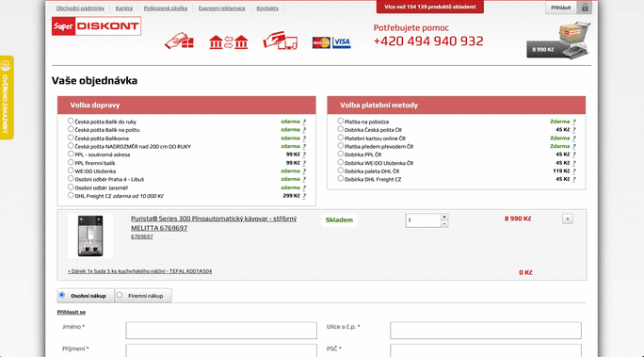The image size is (644, 357).
Task: Click the Super Diskont logo
Action: coord(96,25)
